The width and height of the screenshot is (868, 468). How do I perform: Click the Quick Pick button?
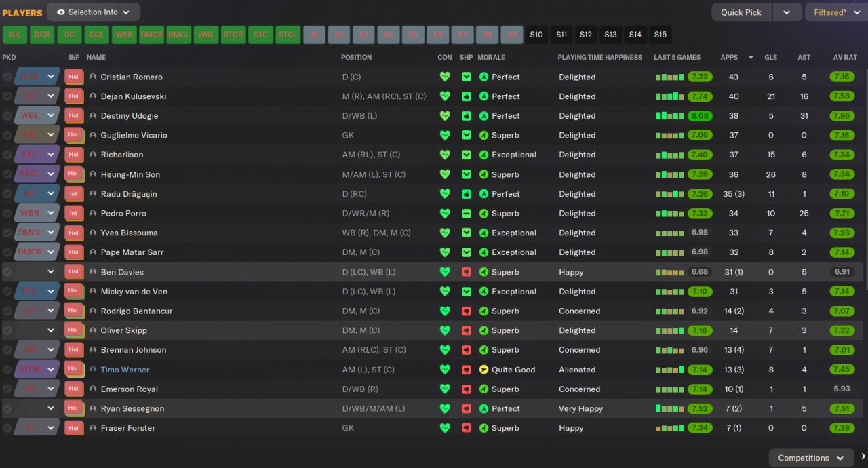741,12
